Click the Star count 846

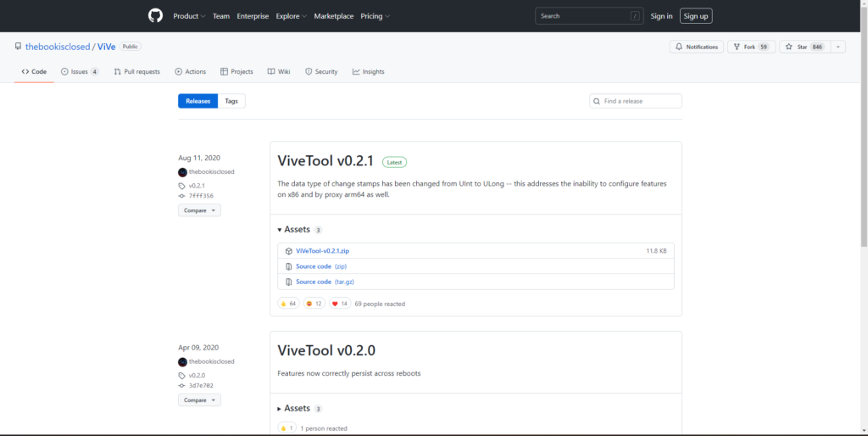pos(817,48)
